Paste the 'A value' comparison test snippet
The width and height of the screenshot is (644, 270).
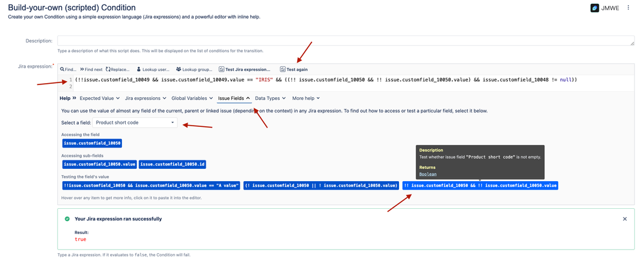(x=151, y=186)
